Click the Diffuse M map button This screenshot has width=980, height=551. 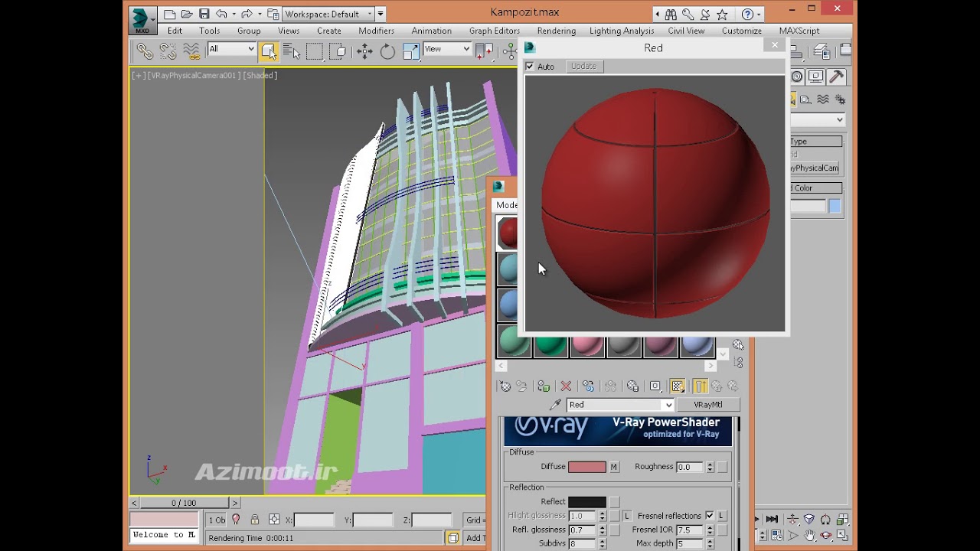[613, 467]
